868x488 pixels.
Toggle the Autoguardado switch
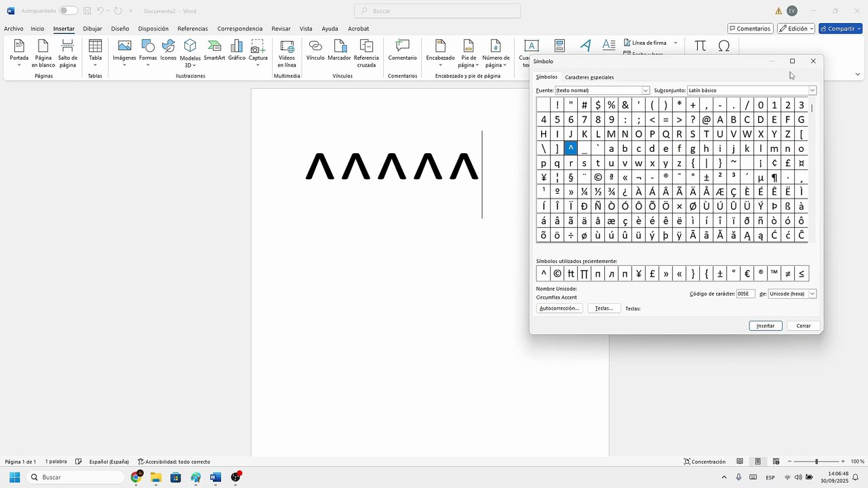68,11
